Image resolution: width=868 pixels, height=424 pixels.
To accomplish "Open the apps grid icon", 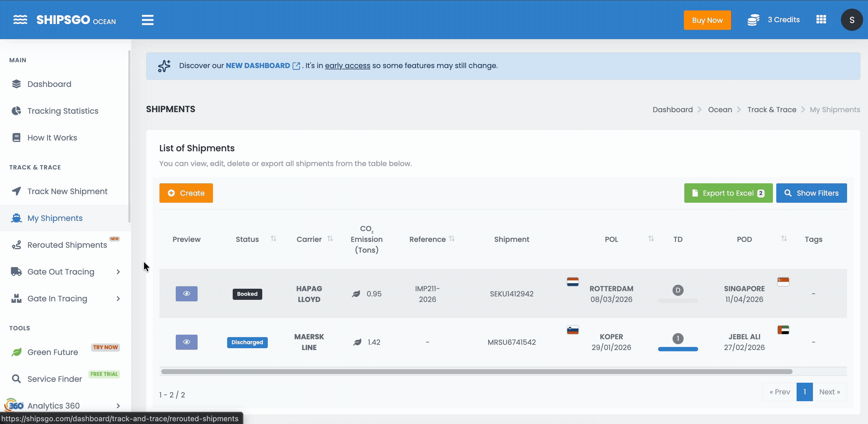I will [821, 19].
